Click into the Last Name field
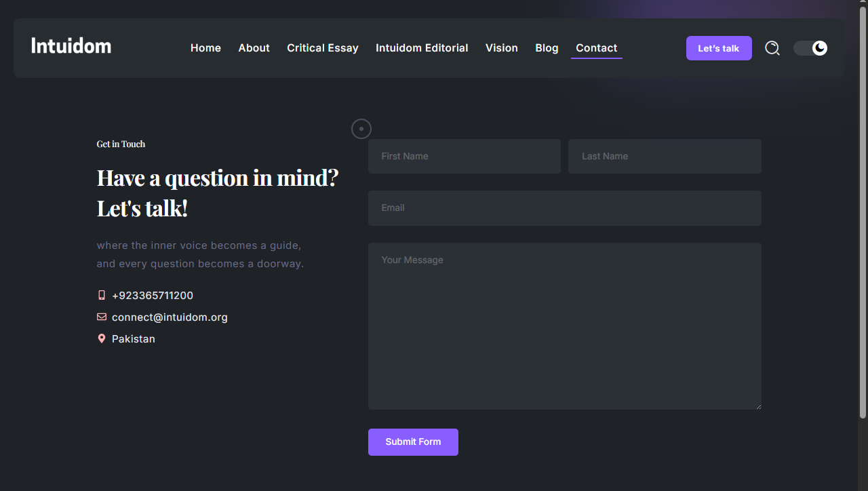The width and height of the screenshot is (868, 491). 665,156
